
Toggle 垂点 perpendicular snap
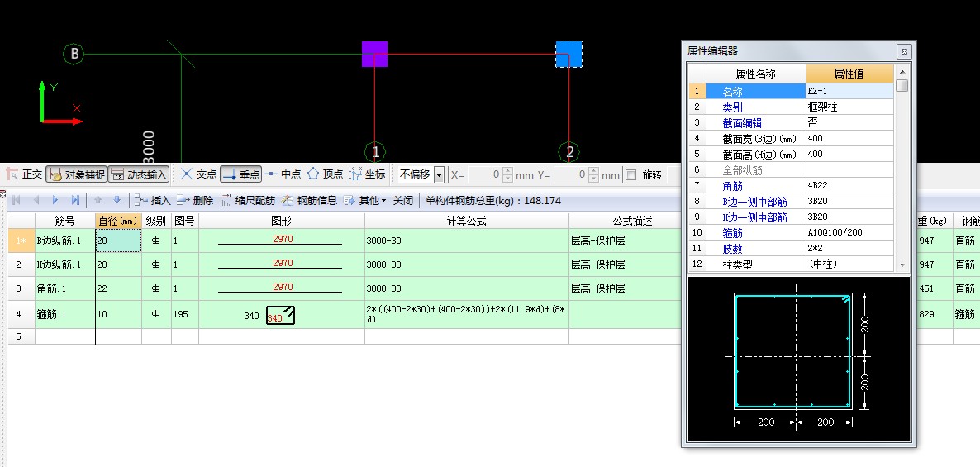[240, 174]
